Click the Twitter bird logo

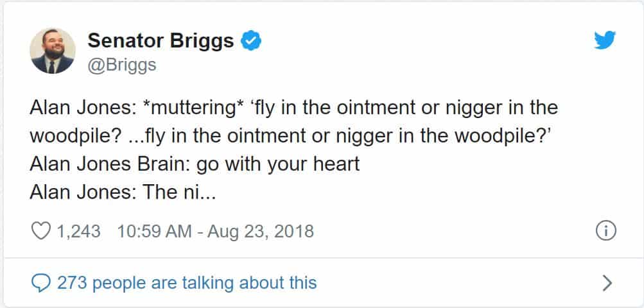[x=605, y=41]
